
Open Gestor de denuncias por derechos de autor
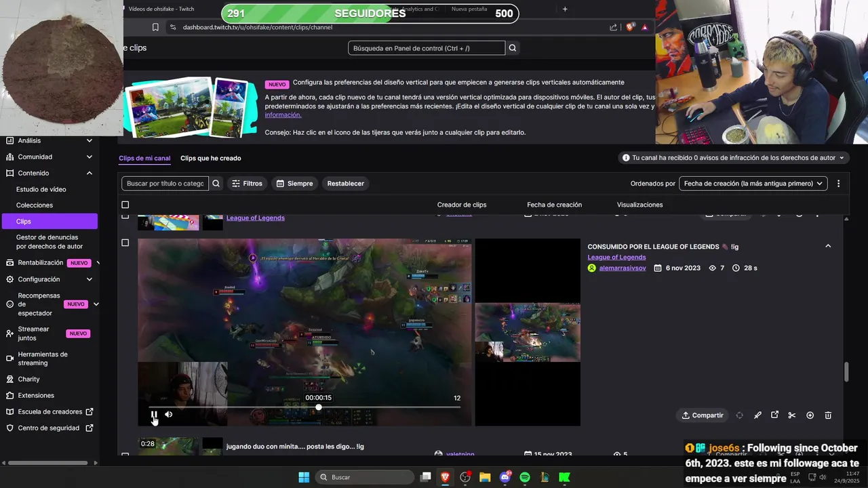pyautogui.click(x=50, y=242)
